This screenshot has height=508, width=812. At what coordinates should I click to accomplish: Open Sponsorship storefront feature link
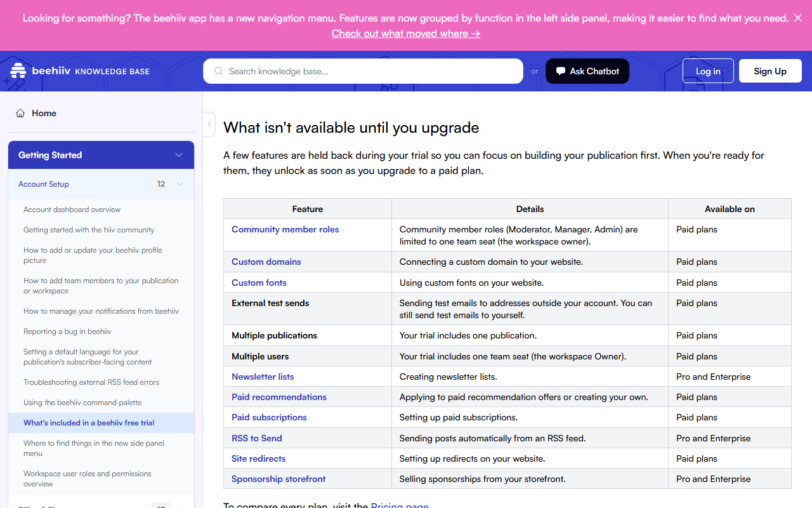pos(278,479)
